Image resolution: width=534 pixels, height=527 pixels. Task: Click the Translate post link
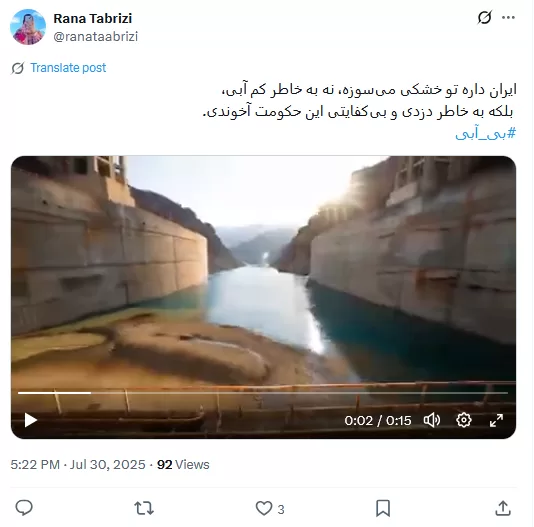[68, 68]
